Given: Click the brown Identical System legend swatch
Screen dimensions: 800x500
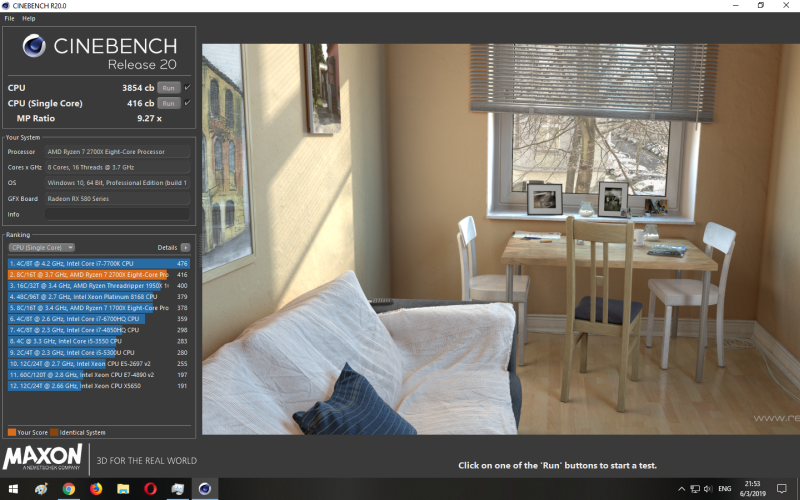Looking at the screenshot, I should click(x=54, y=432).
